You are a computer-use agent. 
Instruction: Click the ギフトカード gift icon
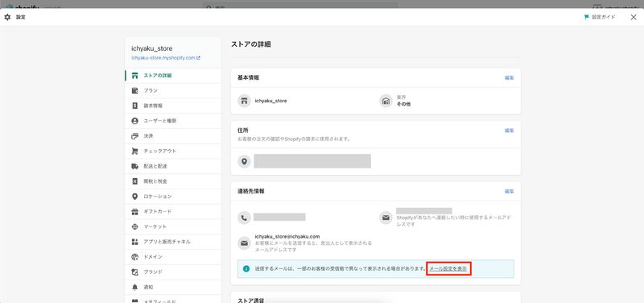(134, 212)
